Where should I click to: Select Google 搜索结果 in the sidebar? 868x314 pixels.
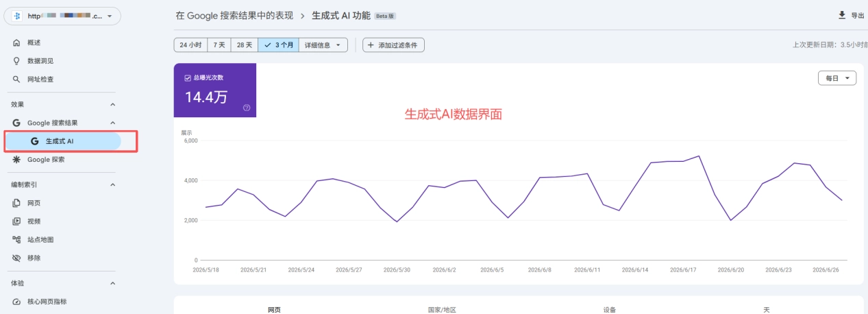[53, 123]
